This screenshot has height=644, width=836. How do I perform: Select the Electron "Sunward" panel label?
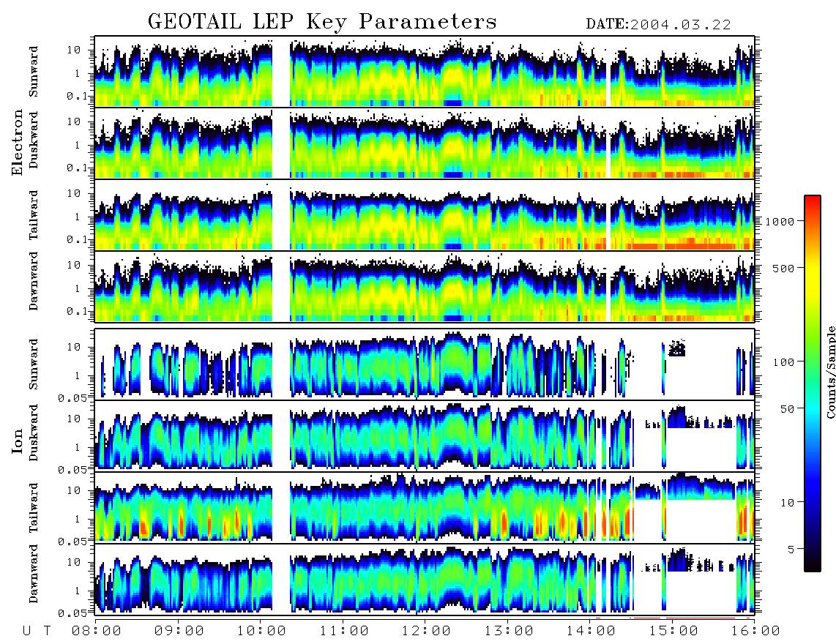tap(34, 72)
